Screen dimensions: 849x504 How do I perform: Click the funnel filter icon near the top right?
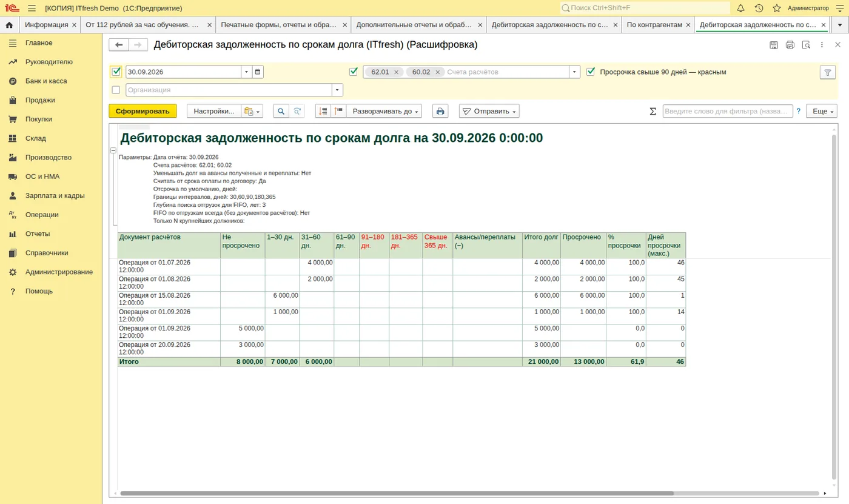click(828, 72)
